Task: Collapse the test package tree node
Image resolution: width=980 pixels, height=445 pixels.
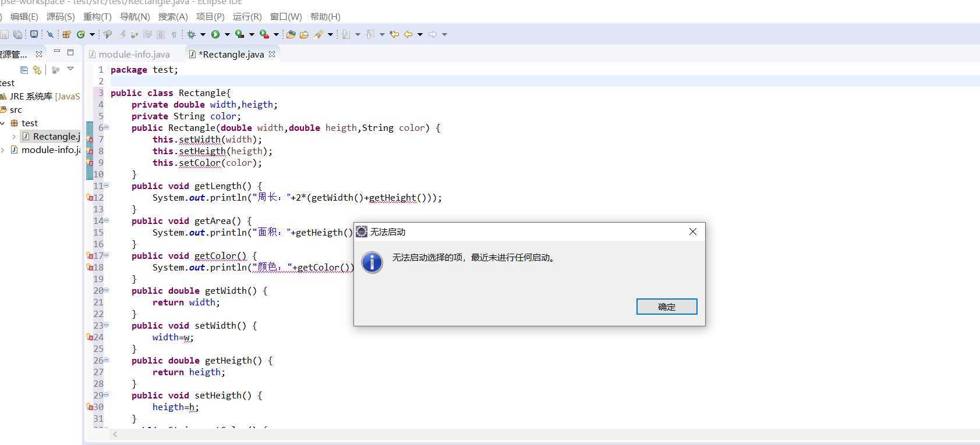Action: coord(2,123)
